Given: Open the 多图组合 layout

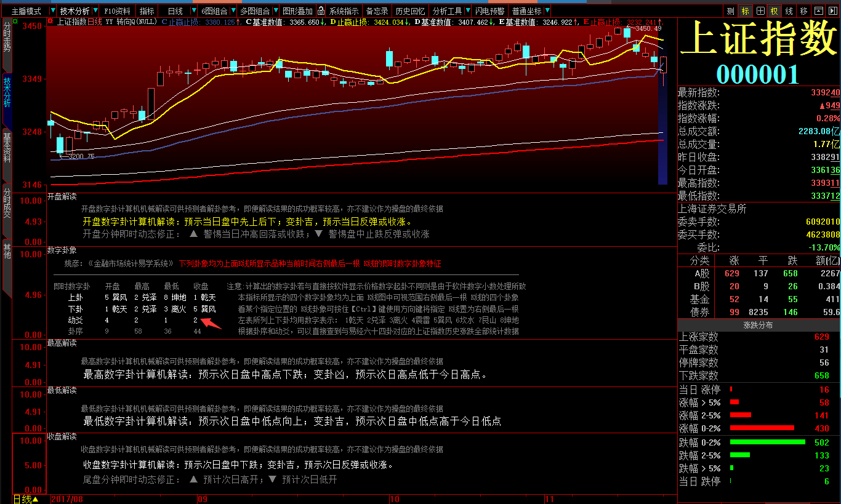Looking at the screenshot, I should coord(255,11).
